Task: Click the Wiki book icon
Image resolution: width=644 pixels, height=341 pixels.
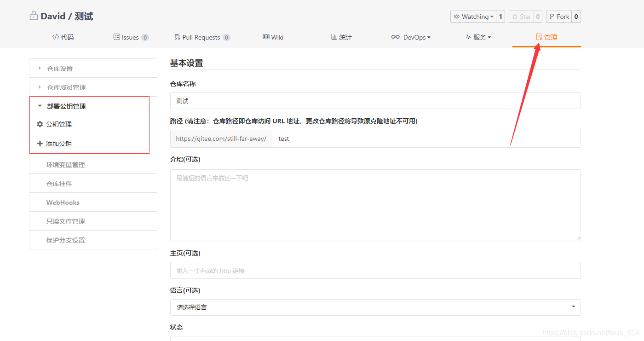Action: click(x=266, y=37)
